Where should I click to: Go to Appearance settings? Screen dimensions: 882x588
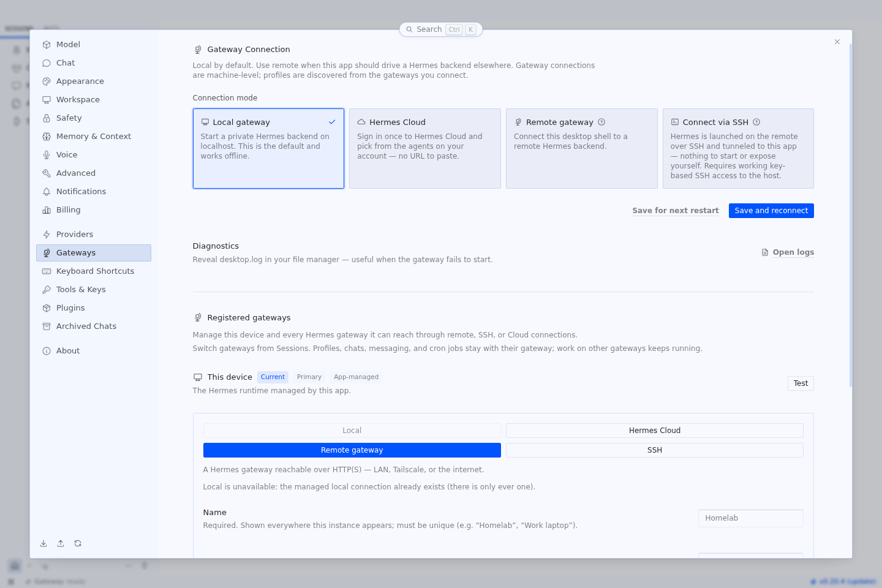(x=93, y=81)
